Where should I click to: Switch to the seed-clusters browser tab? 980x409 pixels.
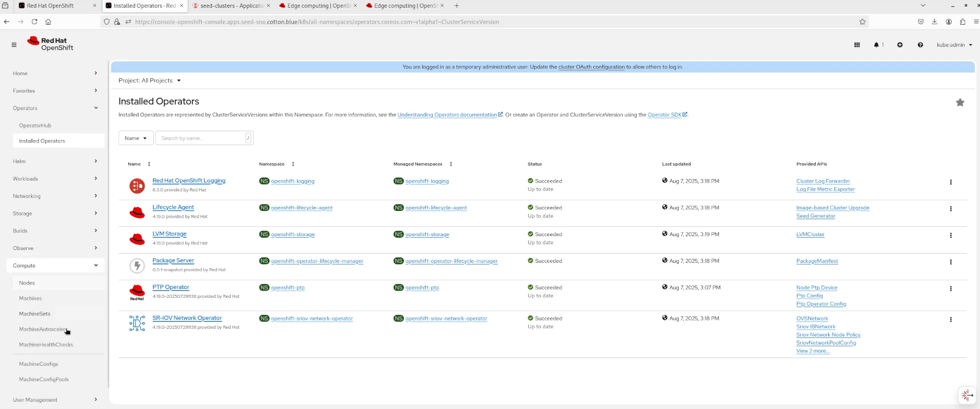coord(231,6)
